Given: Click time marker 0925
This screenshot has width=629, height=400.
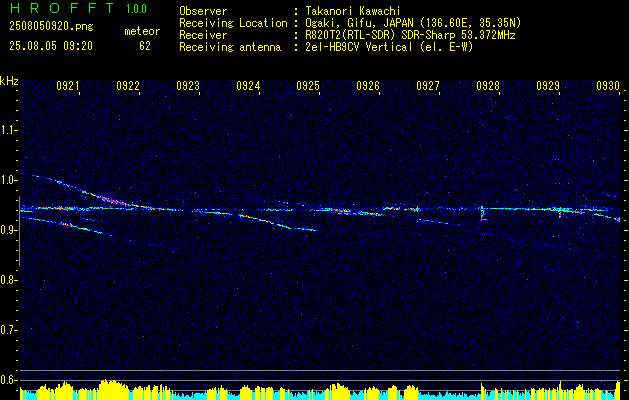Looking at the screenshot, I should click(x=308, y=85).
